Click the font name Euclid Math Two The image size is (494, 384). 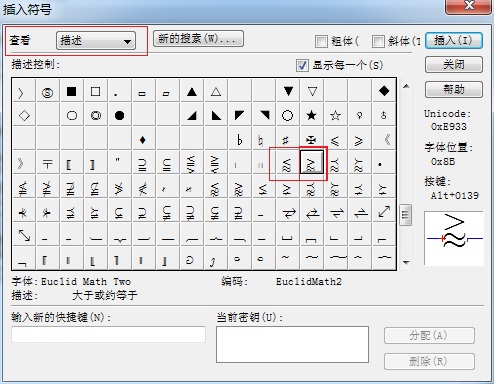[86, 282]
